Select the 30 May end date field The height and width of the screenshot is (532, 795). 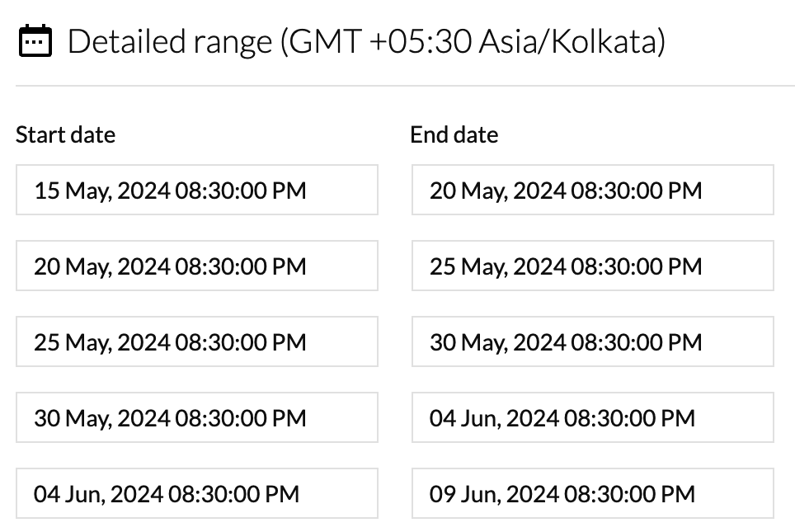click(592, 342)
